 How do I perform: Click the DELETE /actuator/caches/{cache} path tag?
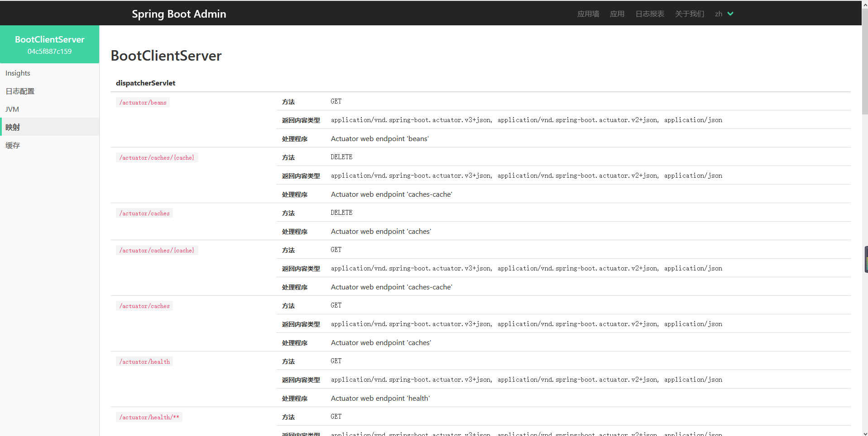(157, 158)
